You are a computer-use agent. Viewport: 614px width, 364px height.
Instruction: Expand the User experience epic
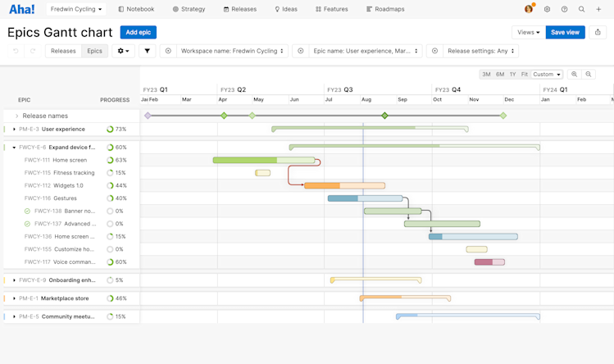(14, 130)
